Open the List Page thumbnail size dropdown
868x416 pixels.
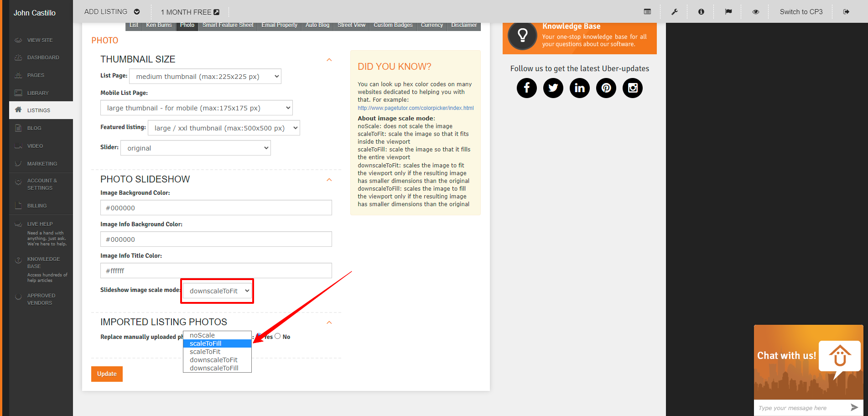pyautogui.click(x=205, y=77)
